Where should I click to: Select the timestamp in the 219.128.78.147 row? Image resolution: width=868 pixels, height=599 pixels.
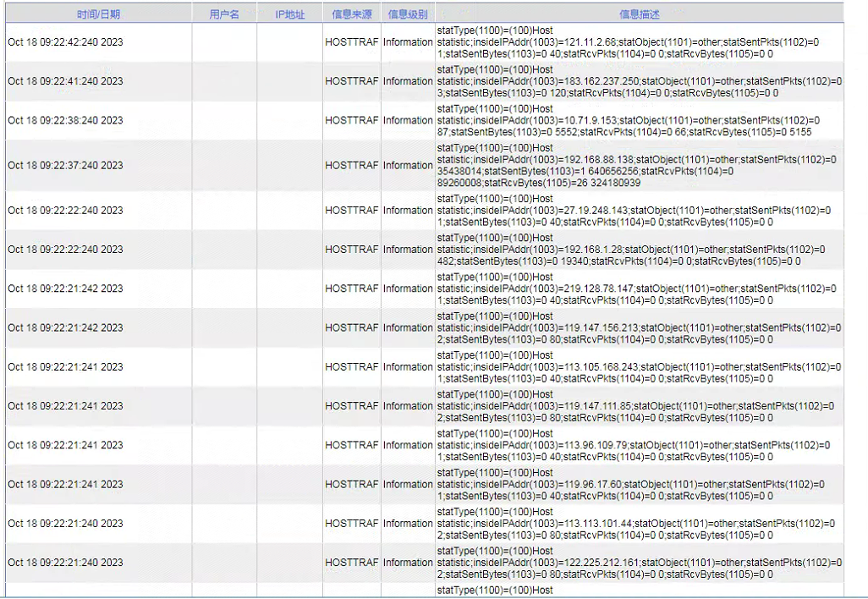(x=65, y=289)
